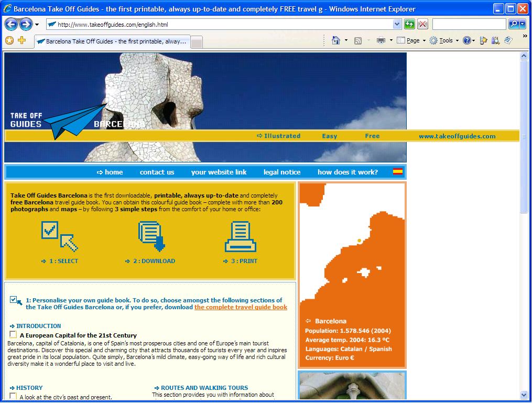532x403 pixels.
Task: Click the vertical scrollbar thumb
Action: point(524,137)
